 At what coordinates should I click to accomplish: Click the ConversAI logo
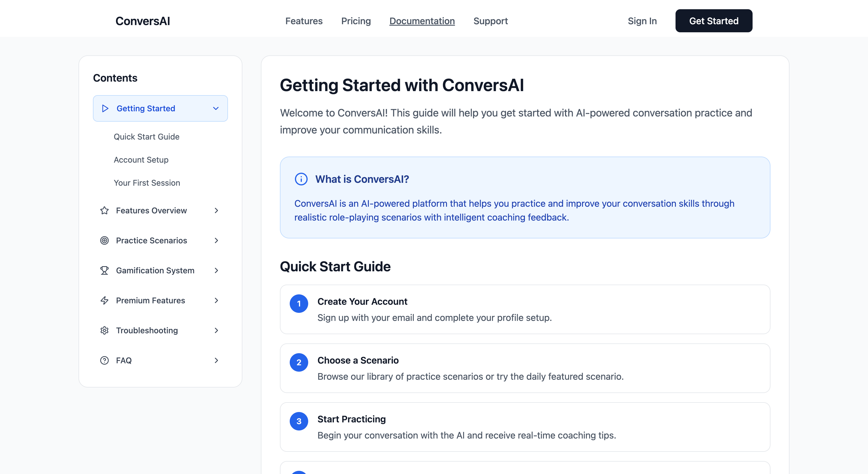click(x=143, y=21)
